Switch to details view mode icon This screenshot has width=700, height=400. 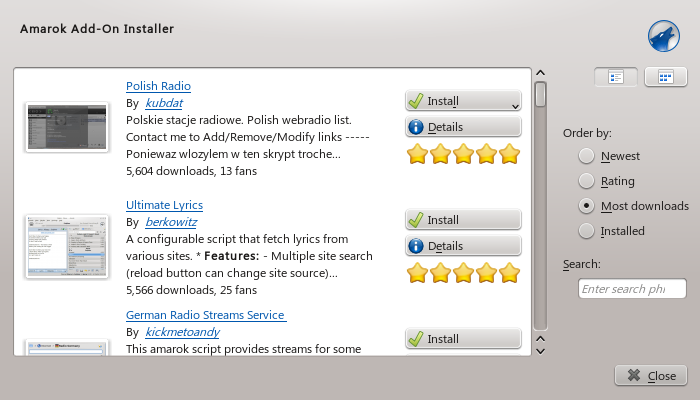point(616,77)
